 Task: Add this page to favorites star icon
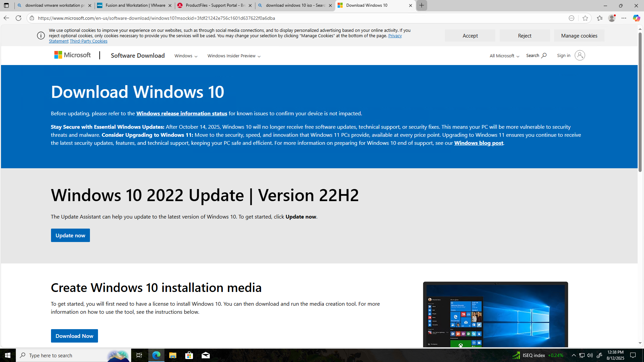[x=585, y=18]
